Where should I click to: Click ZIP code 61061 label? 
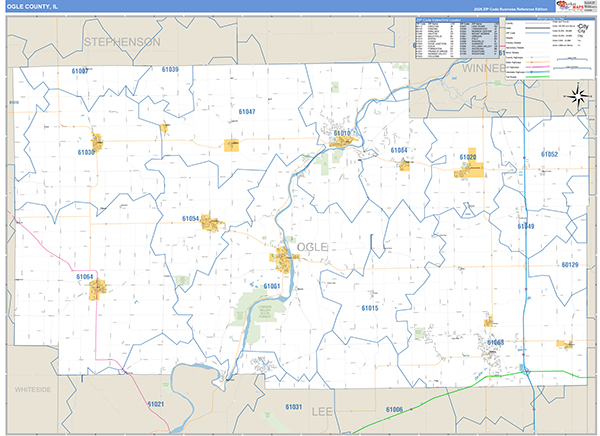pyautogui.click(x=272, y=286)
